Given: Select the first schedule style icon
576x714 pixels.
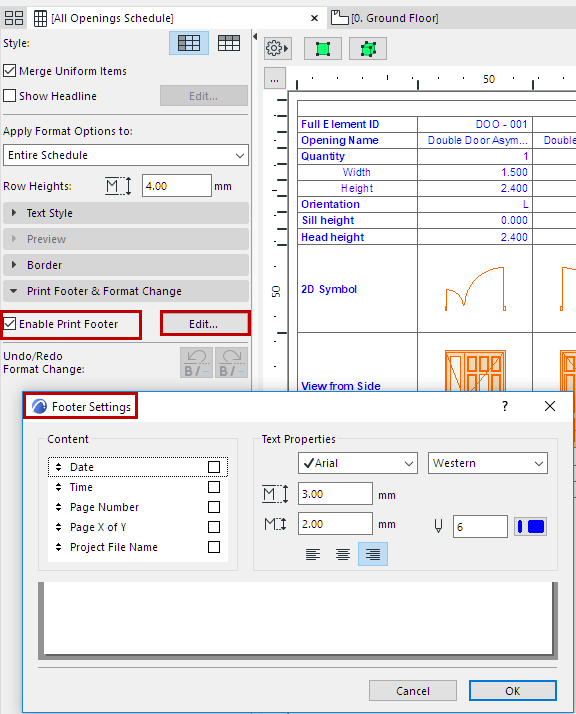Looking at the screenshot, I should pos(189,43).
